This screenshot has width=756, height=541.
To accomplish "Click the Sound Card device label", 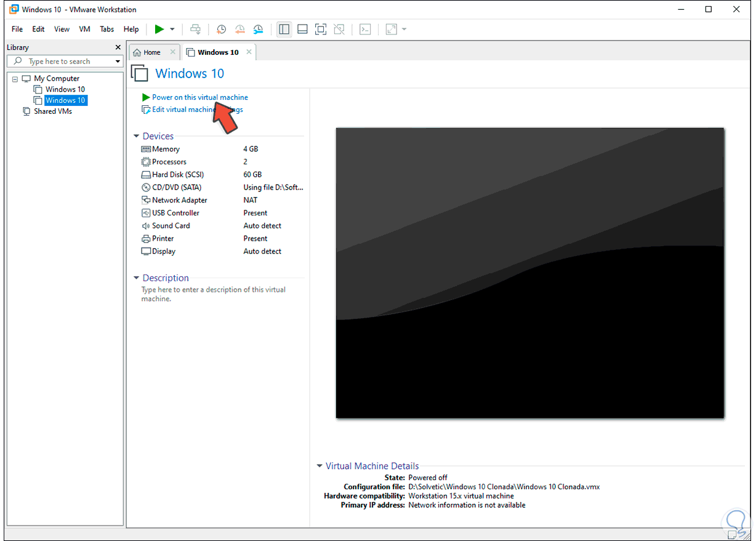I will point(171,226).
